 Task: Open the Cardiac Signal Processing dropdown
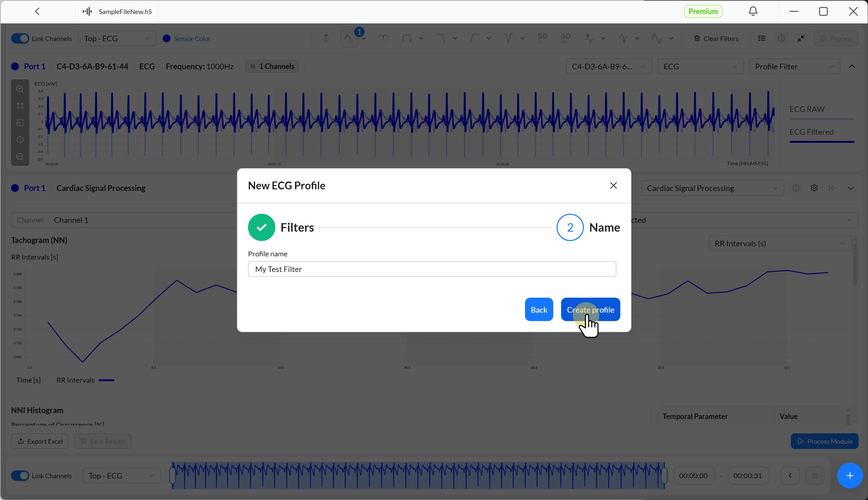[712, 188]
